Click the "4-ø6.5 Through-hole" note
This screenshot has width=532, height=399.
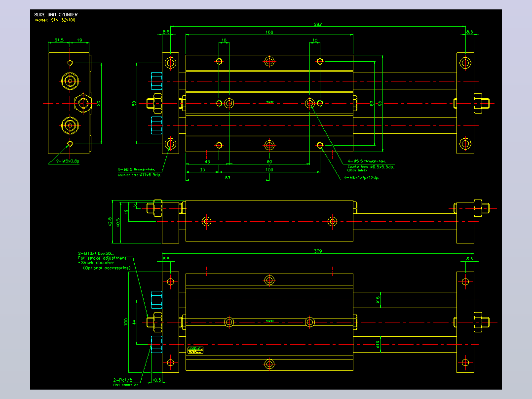[136, 169]
